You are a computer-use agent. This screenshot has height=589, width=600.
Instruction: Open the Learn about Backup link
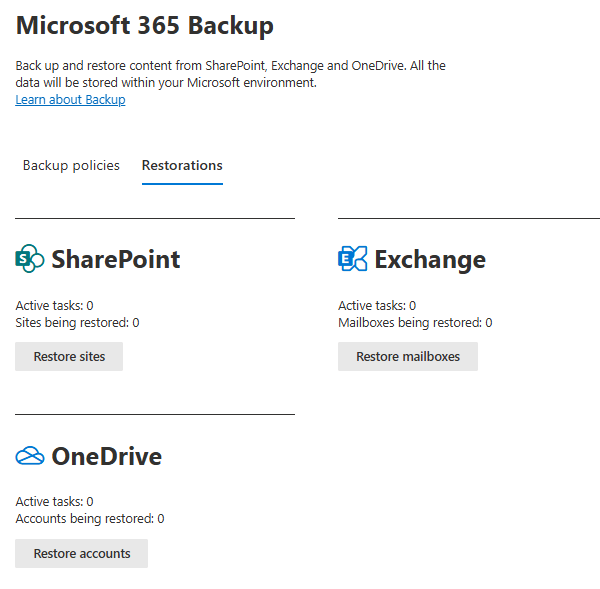(x=70, y=100)
